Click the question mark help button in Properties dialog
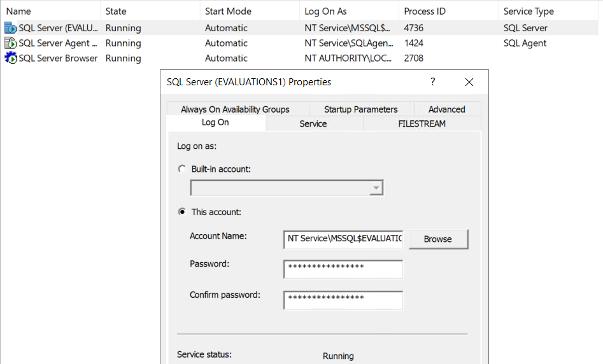Screen dimensions: 603x364 point(432,82)
